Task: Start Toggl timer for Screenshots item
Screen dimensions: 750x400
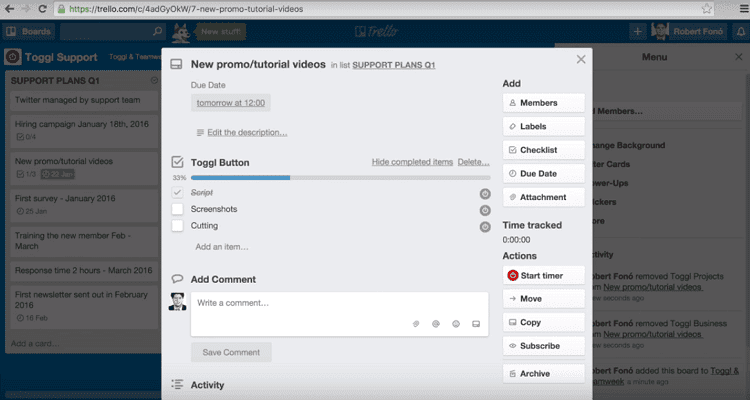Action: point(485,211)
